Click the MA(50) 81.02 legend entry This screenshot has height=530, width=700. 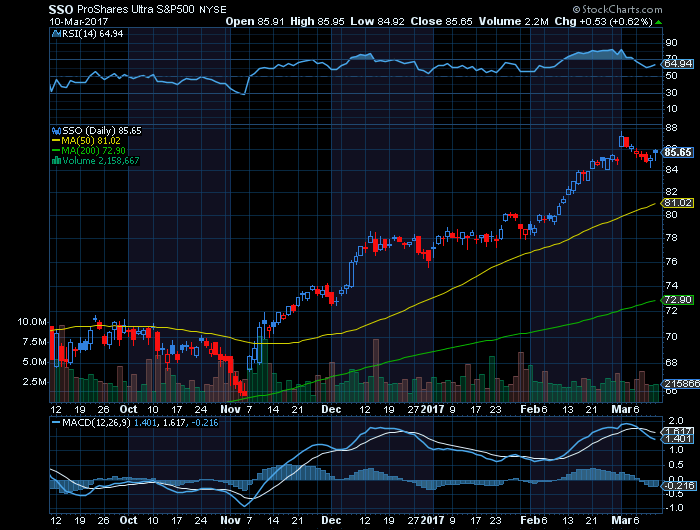click(91, 141)
